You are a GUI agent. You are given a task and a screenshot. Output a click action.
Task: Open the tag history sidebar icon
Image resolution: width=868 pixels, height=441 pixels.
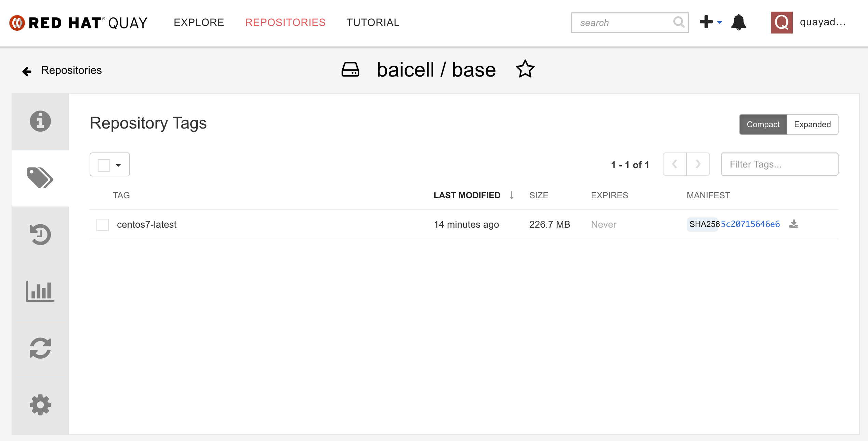40,235
